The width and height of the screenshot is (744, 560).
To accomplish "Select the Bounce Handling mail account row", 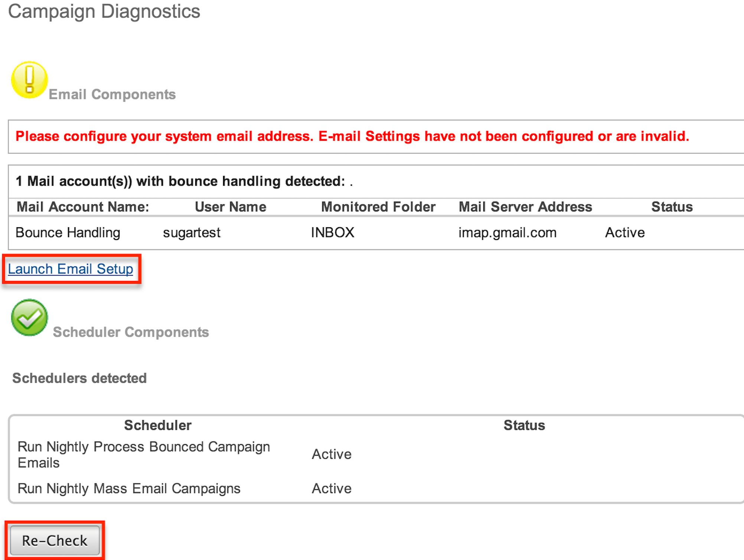I will click(68, 232).
